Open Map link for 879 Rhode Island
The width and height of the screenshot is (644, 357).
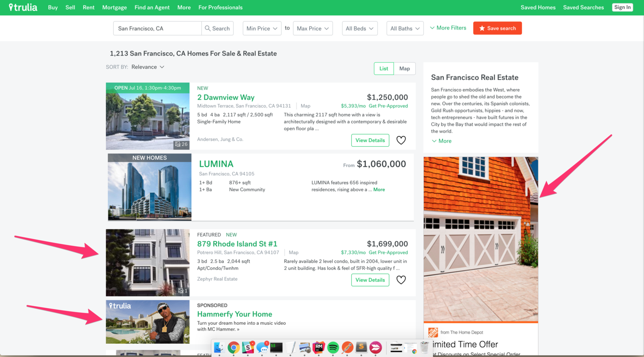pos(294,253)
